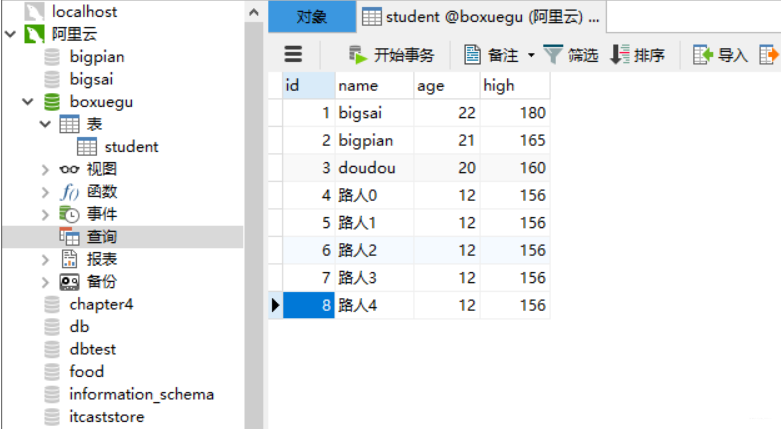Image resolution: width=781 pixels, height=429 pixels.
Task: Collapse the 阿里云 connection node
Action: 11,34
